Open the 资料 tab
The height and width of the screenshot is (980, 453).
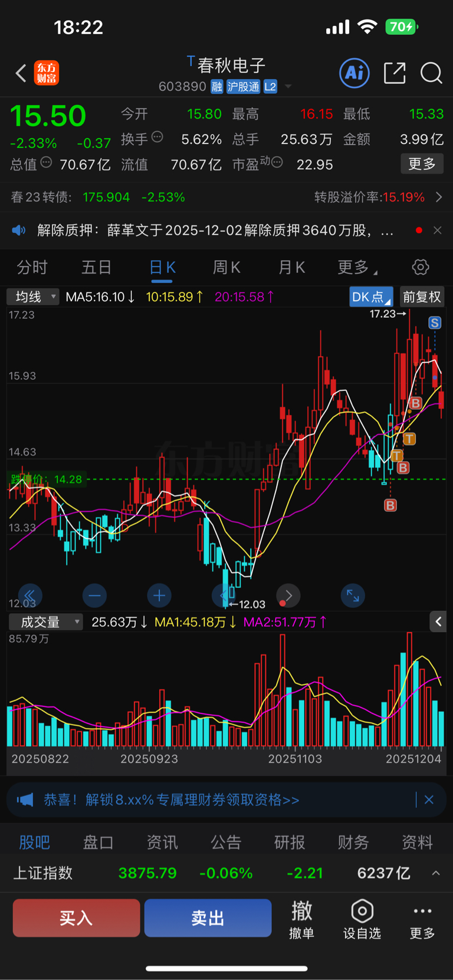coord(418,842)
